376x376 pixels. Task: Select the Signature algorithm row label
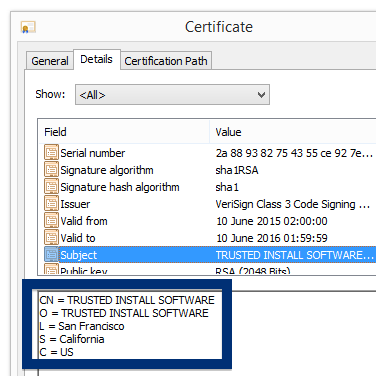[107, 170]
